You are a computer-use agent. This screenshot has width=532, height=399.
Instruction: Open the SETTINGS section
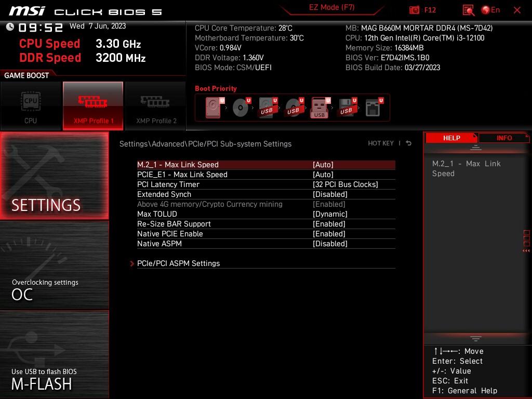pos(54,176)
